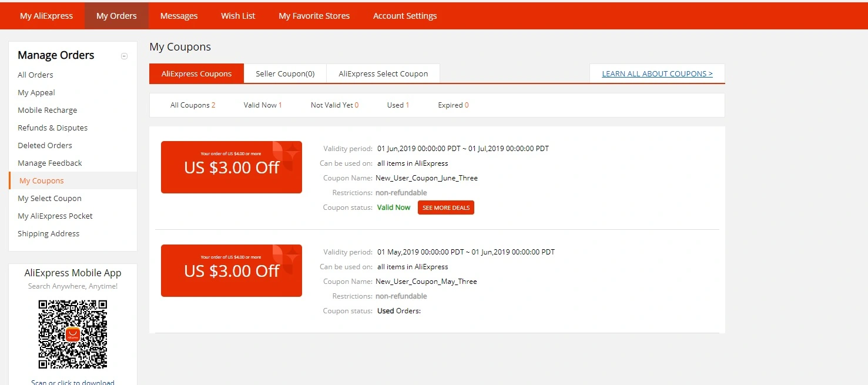This screenshot has height=385, width=868.
Task: Open Deleted Orders in the sidebar
Action: (45, 145)
